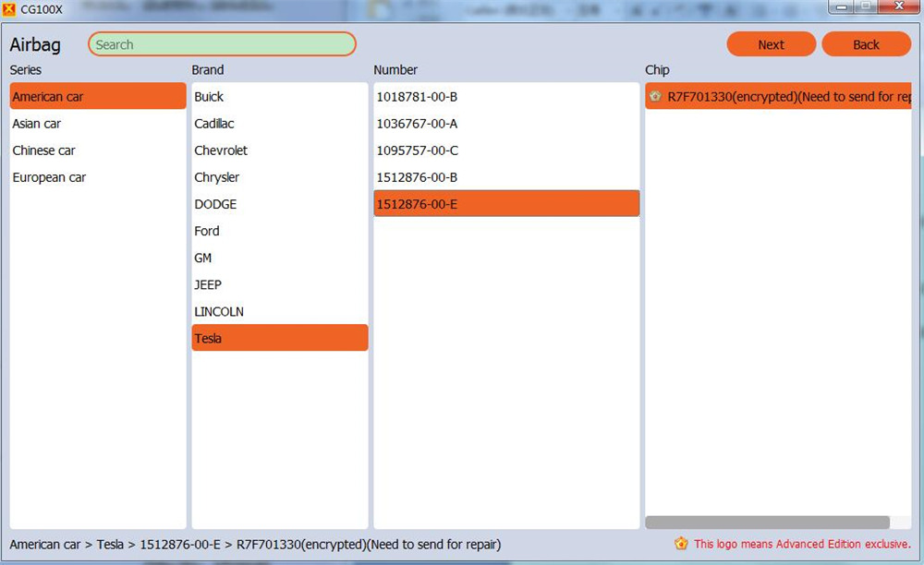The image size is (924, 565).
Task: Select American car in Series list
Action: (x=97, y=96)
